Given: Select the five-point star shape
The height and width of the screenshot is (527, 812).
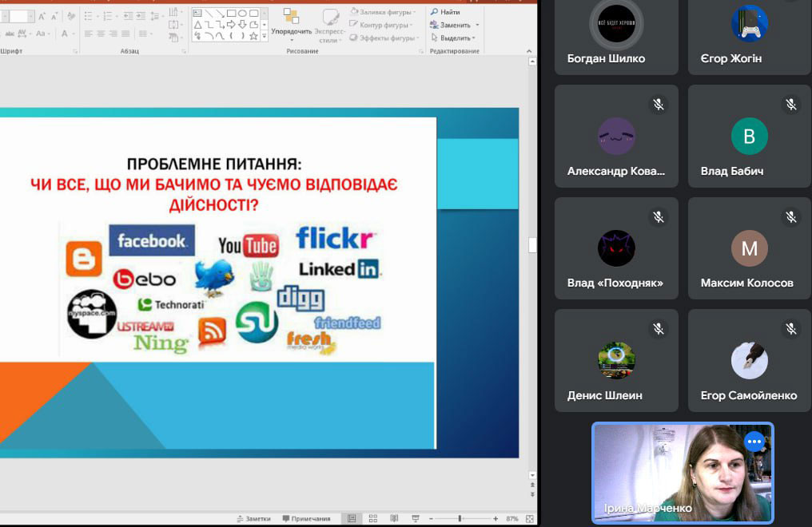Looking at the screenshot, I should click(254, 36).
